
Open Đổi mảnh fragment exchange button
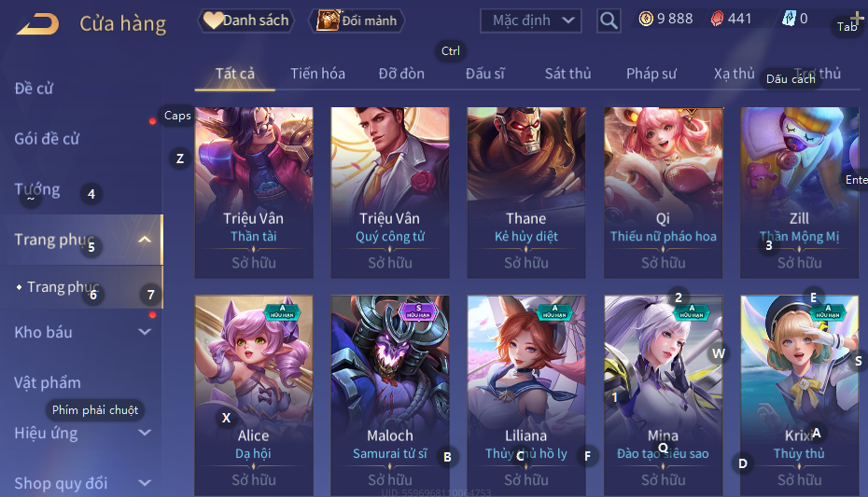pyautogui.click(x=357, y=21)
